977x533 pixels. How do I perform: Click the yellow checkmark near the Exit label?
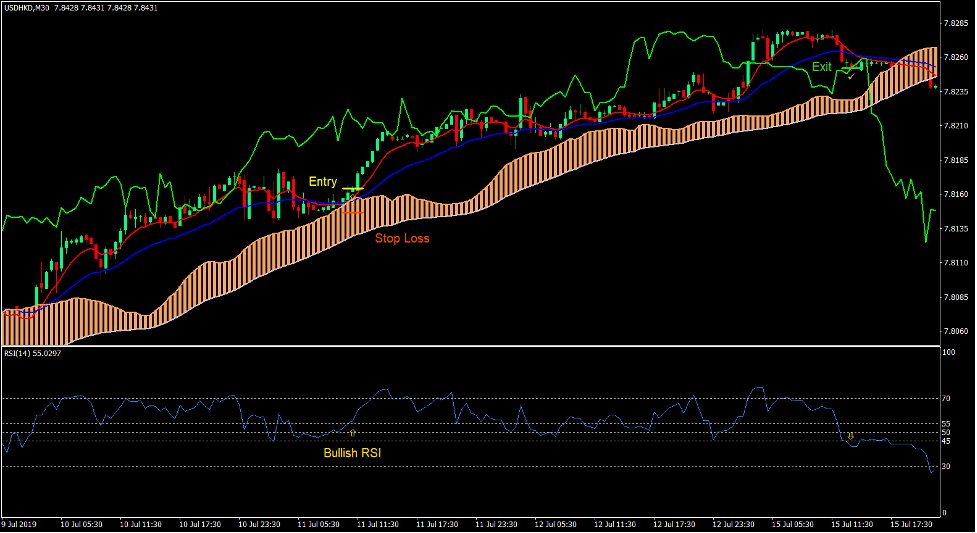(x=851, y=76)
